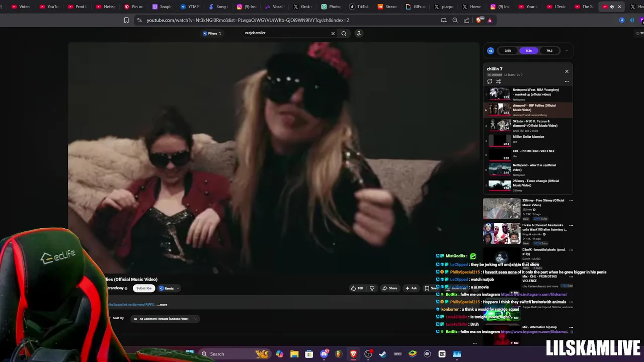This screenshot has height=362, width=644.
Task: Open Discord from taskbar
Action: pyautogui.click(x=324, y=354)
